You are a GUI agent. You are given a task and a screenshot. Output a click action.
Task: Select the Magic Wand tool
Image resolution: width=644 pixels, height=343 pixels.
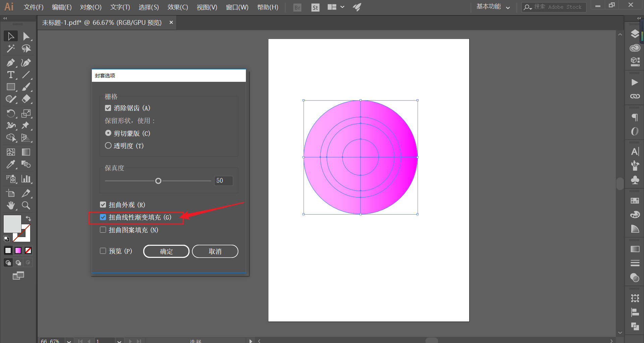(11, 49)
